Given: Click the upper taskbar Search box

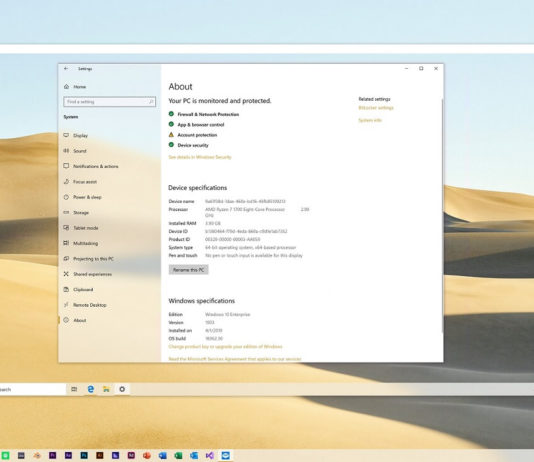Looking at the screenshot, I should click(x=33, y=389).
